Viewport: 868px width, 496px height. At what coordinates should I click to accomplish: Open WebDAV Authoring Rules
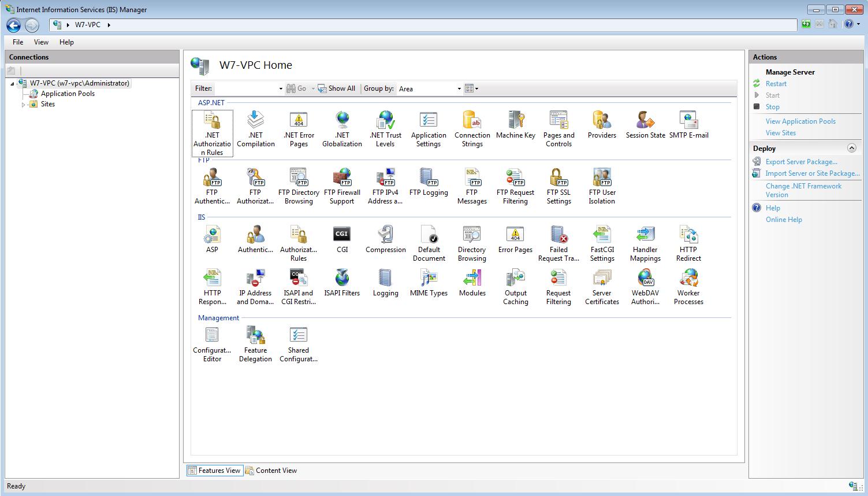click(645, 284)
